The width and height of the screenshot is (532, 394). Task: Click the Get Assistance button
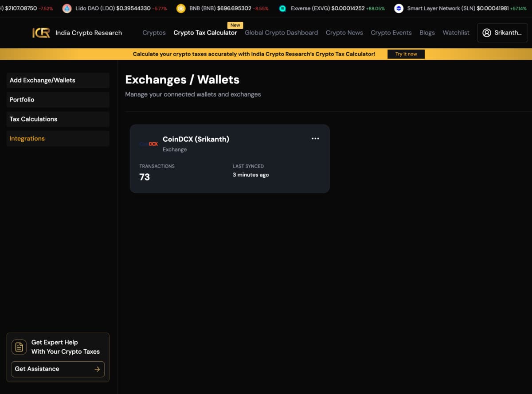click(58, 369)
